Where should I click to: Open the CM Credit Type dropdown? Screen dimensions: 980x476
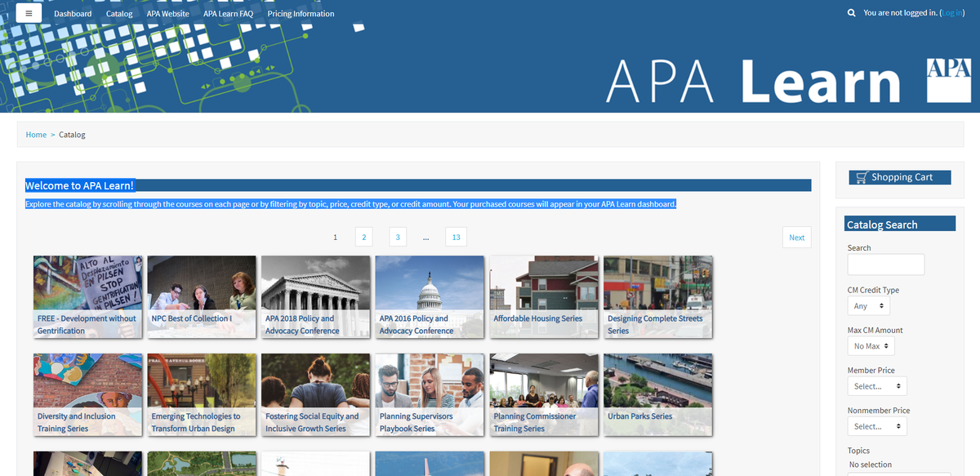(869, 306)
